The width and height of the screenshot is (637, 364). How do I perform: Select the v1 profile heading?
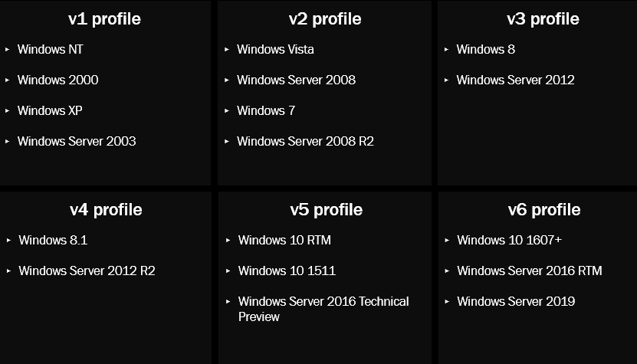tap(104, 19)
